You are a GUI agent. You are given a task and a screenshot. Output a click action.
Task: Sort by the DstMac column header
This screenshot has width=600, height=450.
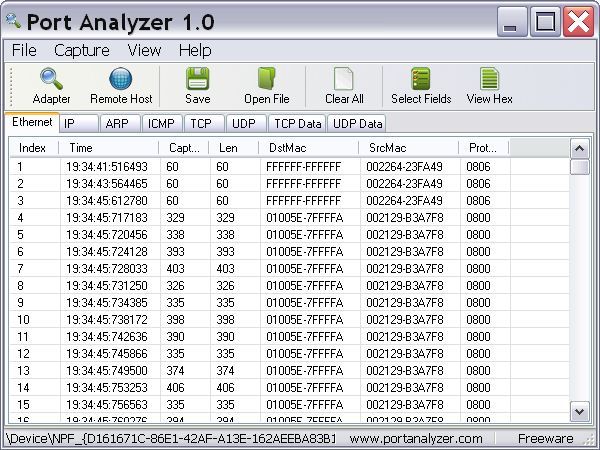coord(309,148)
